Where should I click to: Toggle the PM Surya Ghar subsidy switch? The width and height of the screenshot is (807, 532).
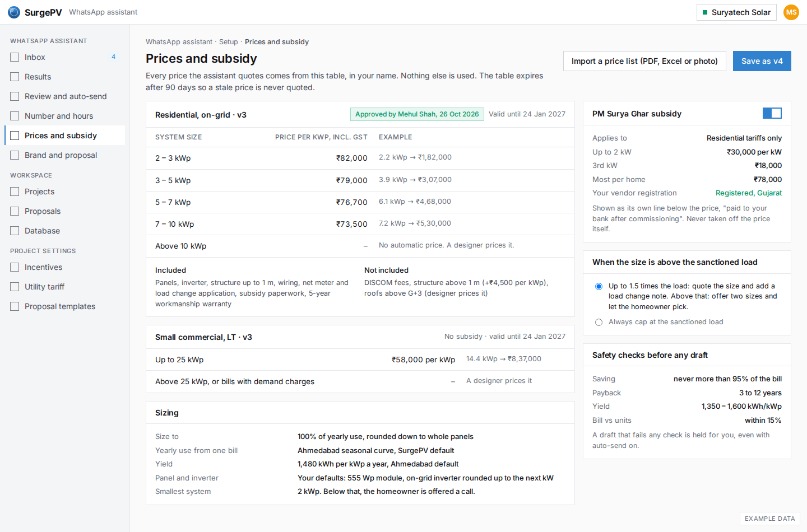pyautogui.click(x=772, y=113)
